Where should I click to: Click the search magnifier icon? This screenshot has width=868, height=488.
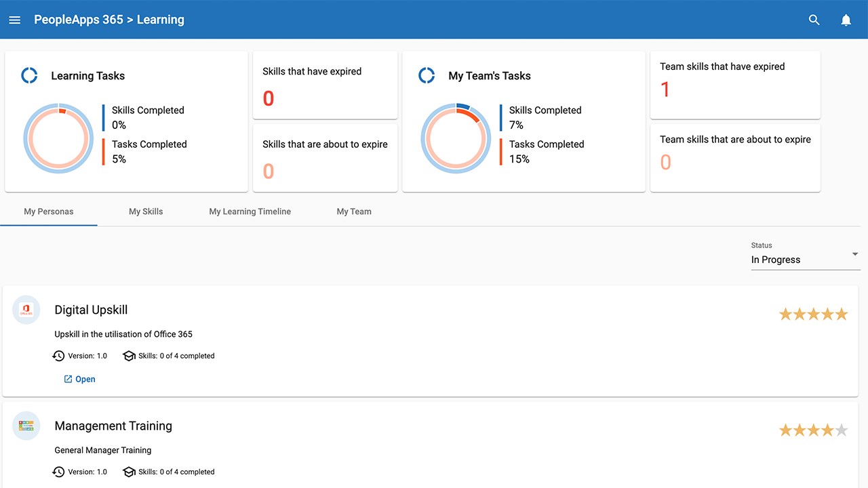pos(814,20)
